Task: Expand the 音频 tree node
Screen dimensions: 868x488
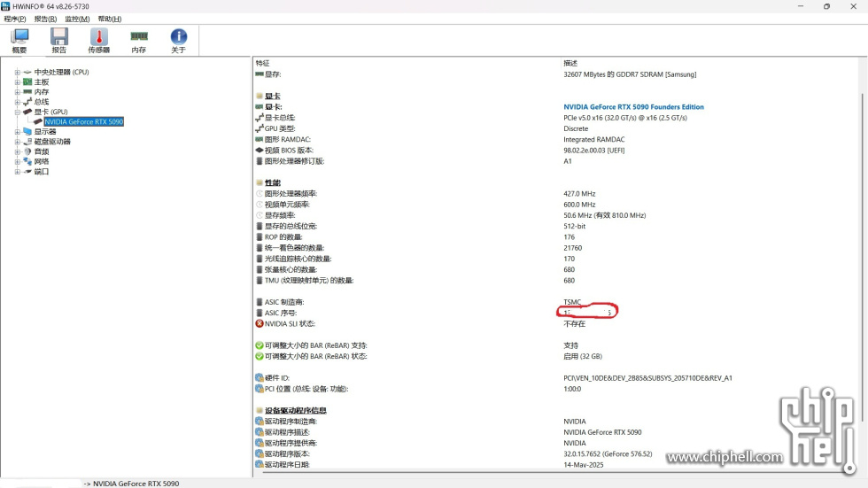Action: 17,151
